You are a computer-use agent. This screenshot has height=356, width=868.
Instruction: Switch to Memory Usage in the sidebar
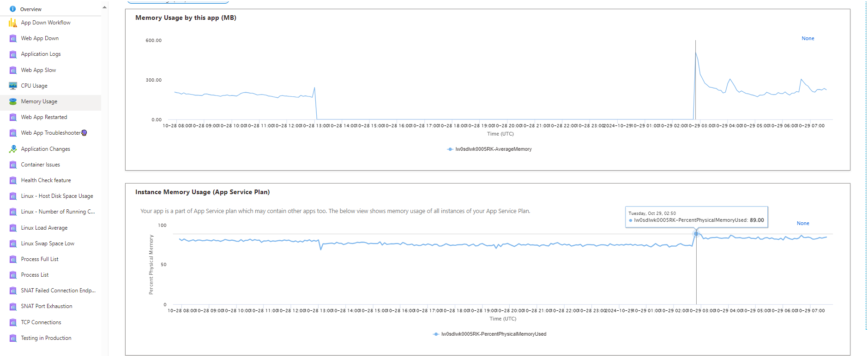[39, 101]
